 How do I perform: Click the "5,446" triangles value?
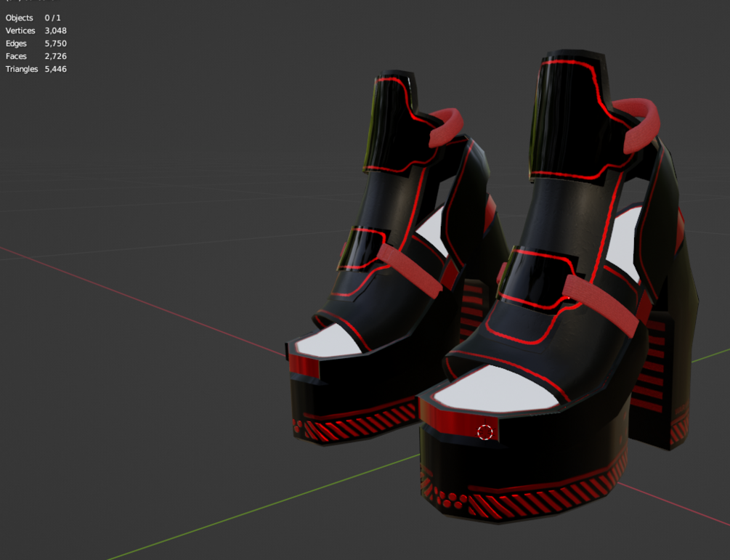click(x=55, y=69)
